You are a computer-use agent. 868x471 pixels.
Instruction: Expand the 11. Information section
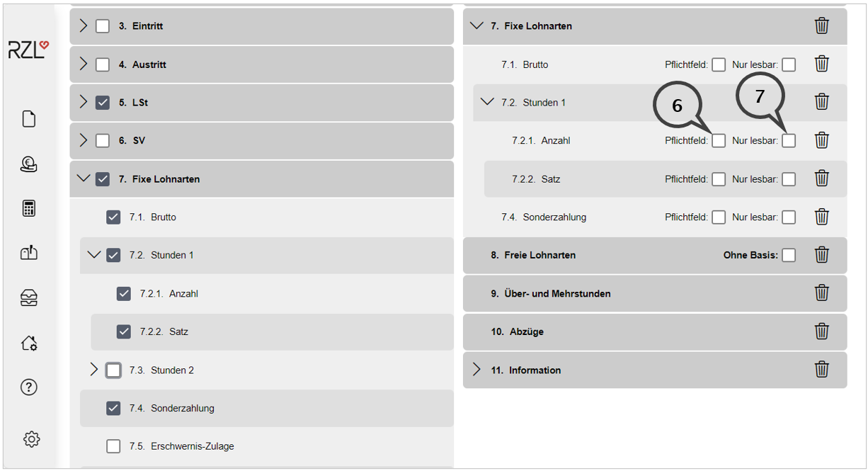click(476, 370)
